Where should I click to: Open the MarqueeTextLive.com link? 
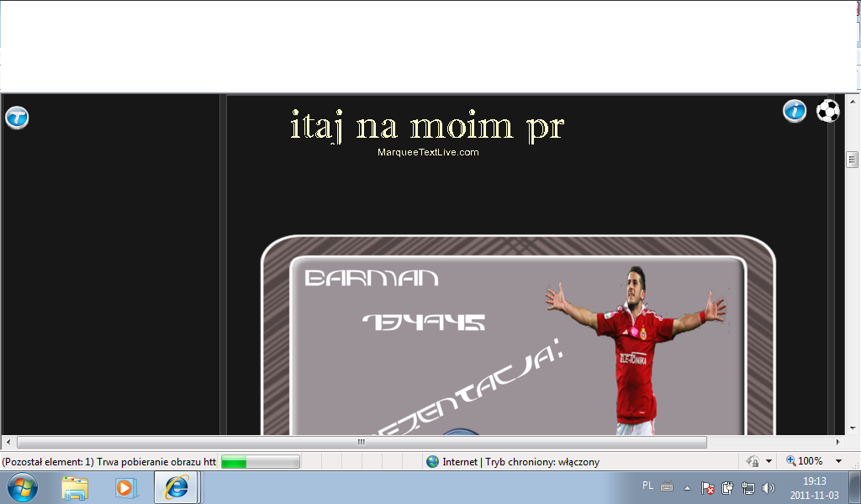(x=428, y=152)
